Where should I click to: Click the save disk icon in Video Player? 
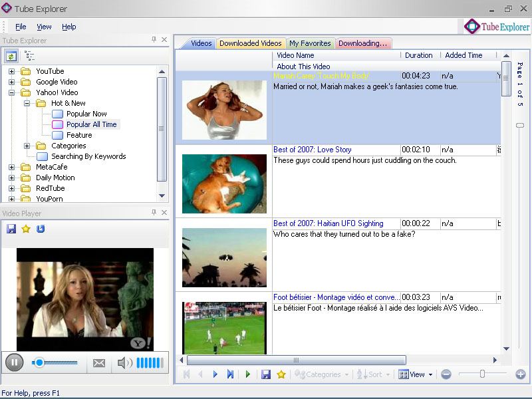[11, 229]
